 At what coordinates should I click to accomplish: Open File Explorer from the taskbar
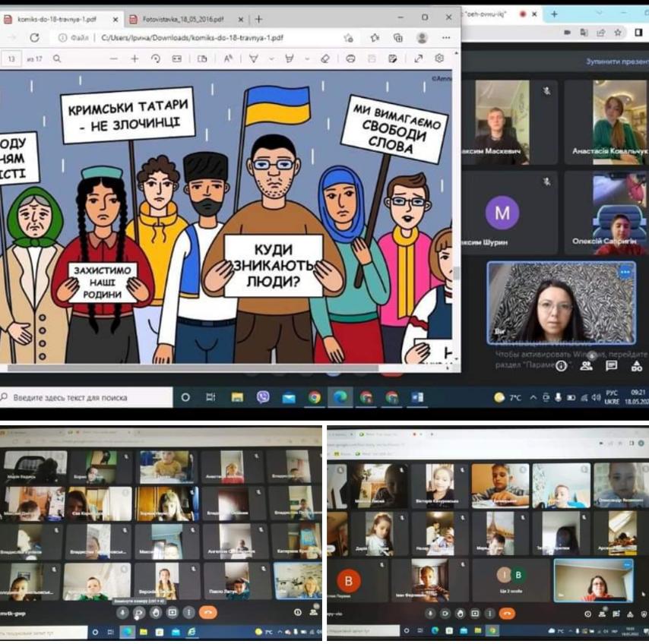click(x=237, y=397)
